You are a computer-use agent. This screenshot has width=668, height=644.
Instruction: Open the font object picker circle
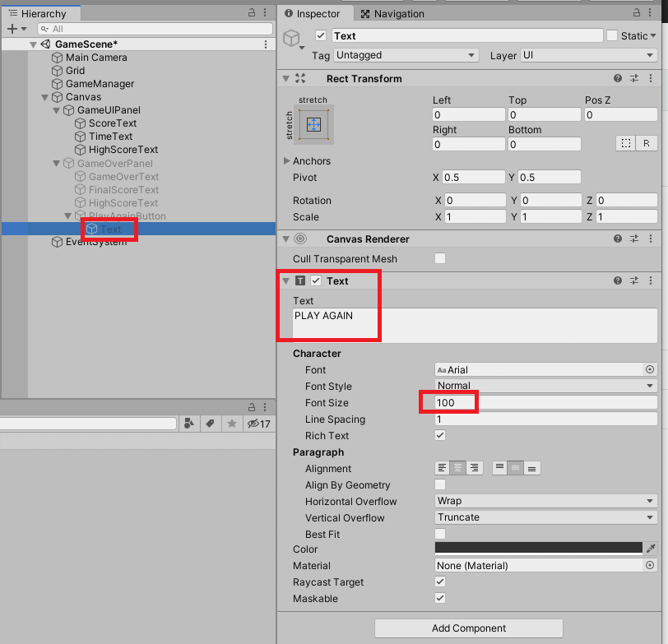(650, 370)
